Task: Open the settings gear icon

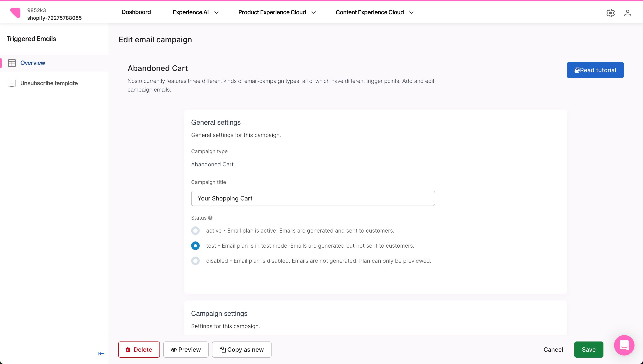Action: [x=610, y=13]
